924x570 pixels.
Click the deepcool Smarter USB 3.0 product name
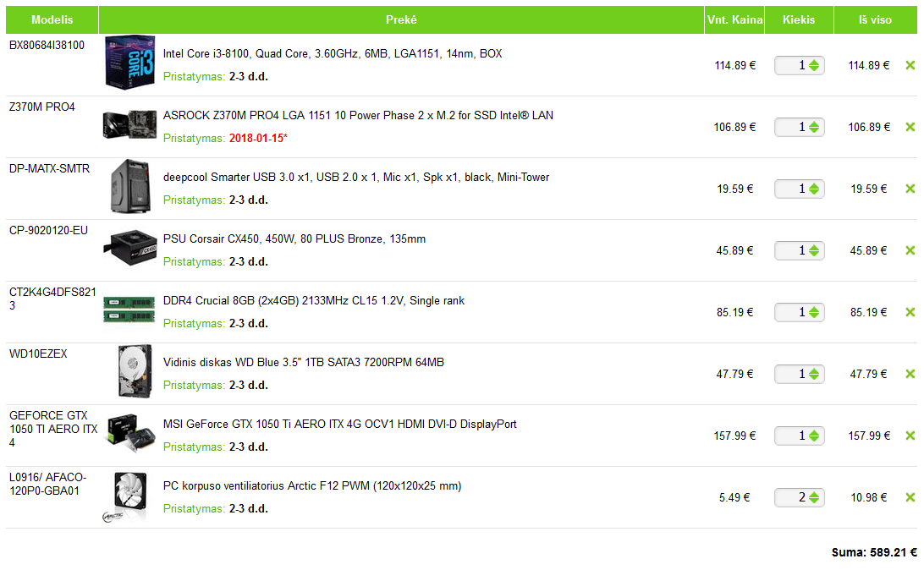356,178
